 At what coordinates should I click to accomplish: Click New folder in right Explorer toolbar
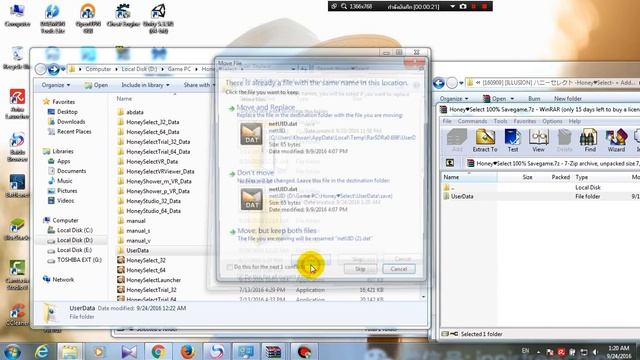pyautogui.click(x=568, y=98)
